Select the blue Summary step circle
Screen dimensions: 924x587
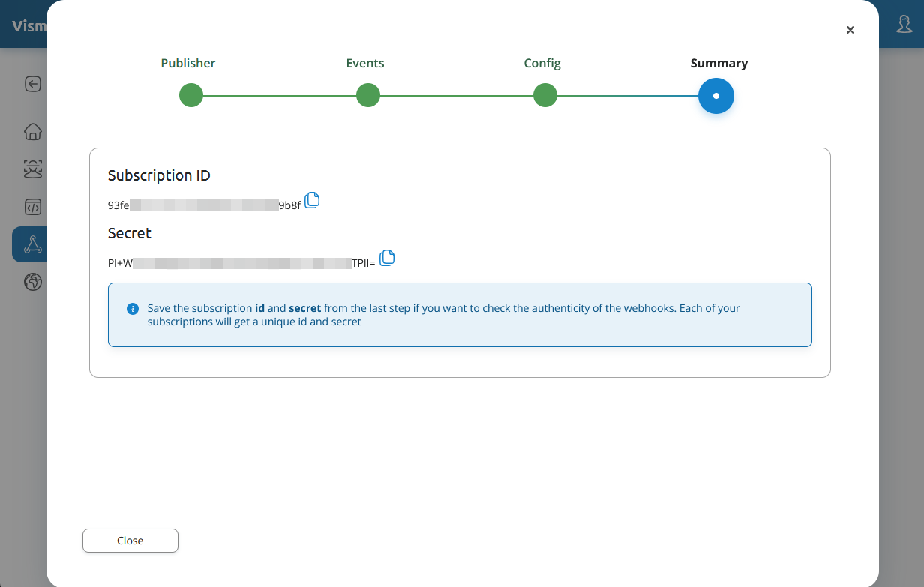(x=716, y=96)
